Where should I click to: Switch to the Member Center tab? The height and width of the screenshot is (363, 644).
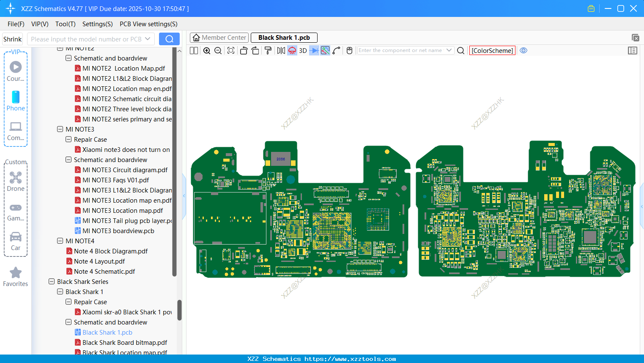[219, 38]
